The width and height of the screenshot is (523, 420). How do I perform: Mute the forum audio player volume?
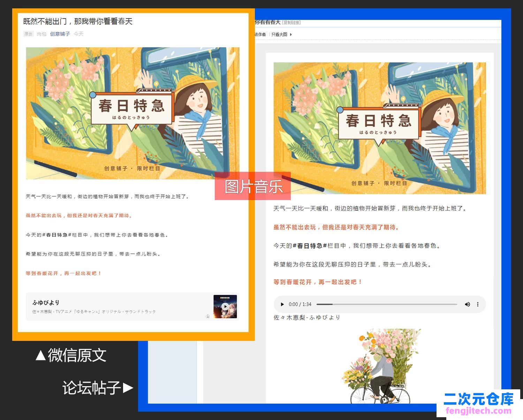pyautogui.click(x=467, y=304)
